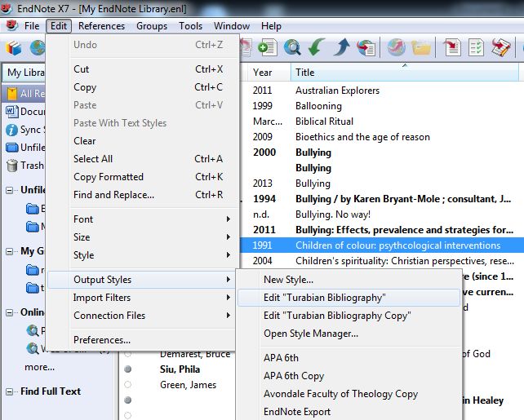Click the Find Full Text globe-page icon
This screenshot has width=524, height=420.
point(366,48)
